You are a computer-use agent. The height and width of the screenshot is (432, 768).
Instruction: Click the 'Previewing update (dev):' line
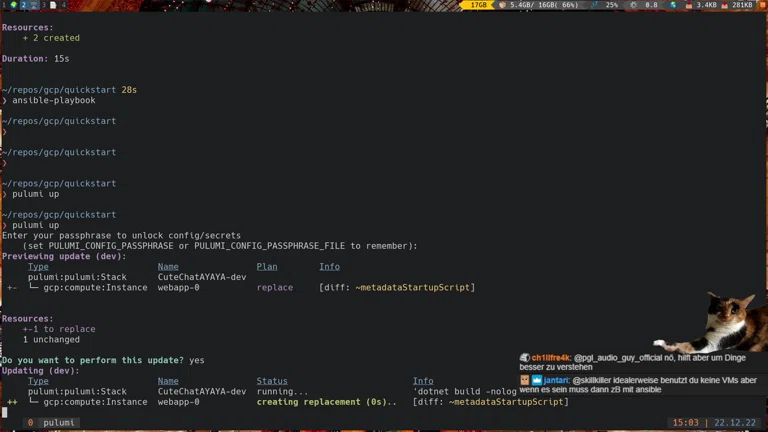click(64, 256)
